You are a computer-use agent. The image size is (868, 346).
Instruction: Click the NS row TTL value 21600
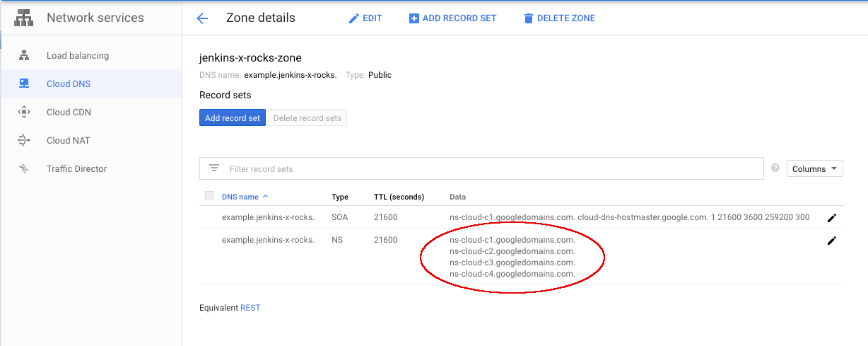coord(386,240)
